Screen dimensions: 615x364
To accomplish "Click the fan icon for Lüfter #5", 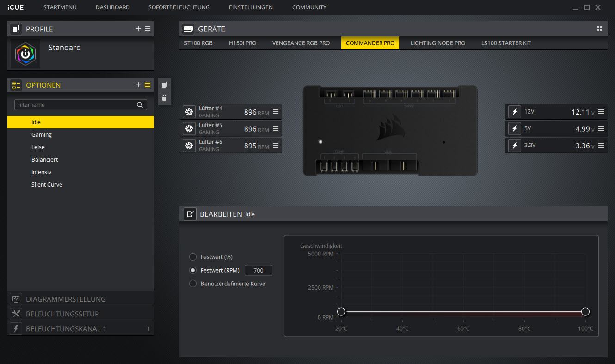I will tap(188, 128).
